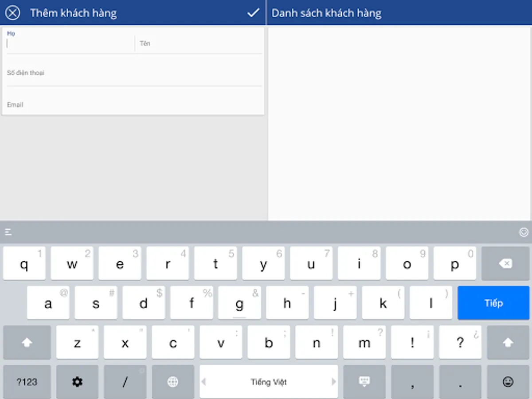Tap the i key
Image resolution: width=532 pixels, height=399 pixels.
359,264
